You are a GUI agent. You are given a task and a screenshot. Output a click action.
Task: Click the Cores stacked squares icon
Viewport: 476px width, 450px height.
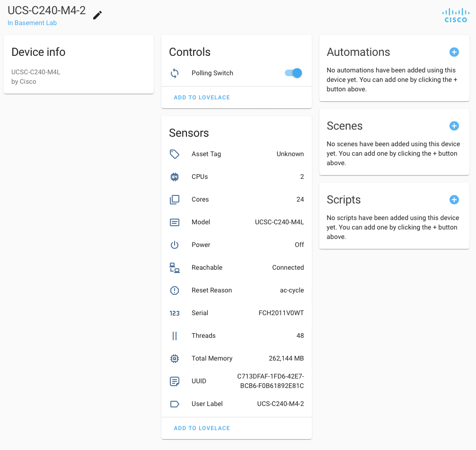coord(175,200)
